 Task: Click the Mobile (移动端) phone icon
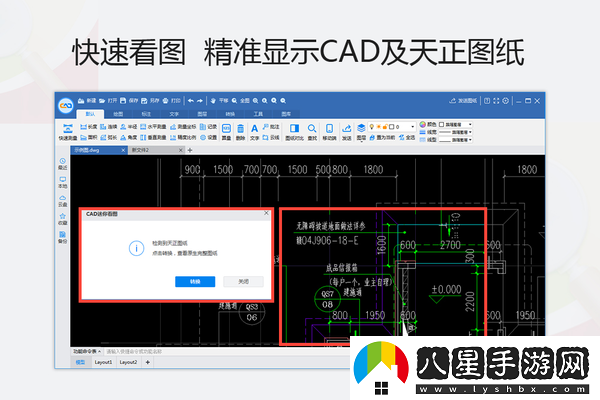pos(329,129)
